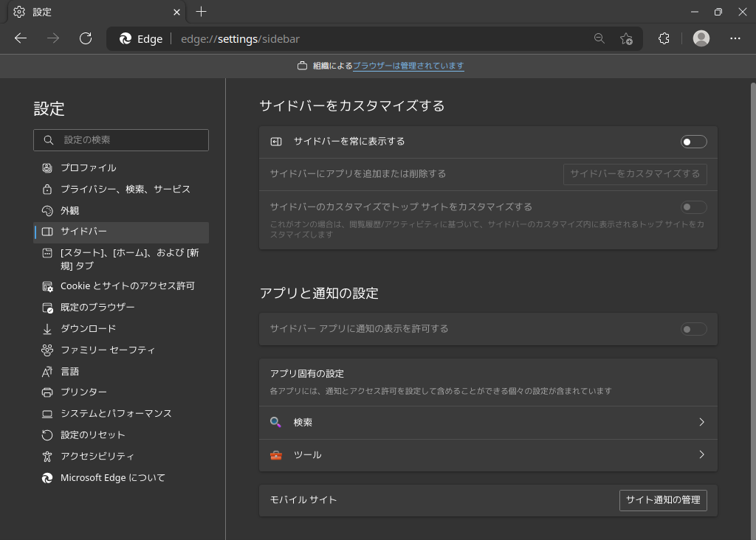The height and width of the screenshot is (540, 756).
Task: Click the address bar URL edge://settings/sidebar
Action: (x=240, y=39)
